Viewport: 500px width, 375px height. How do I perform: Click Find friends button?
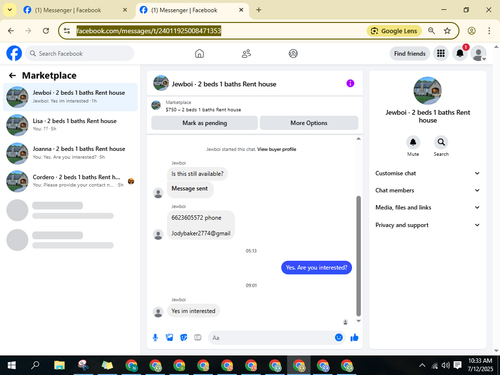410,53
